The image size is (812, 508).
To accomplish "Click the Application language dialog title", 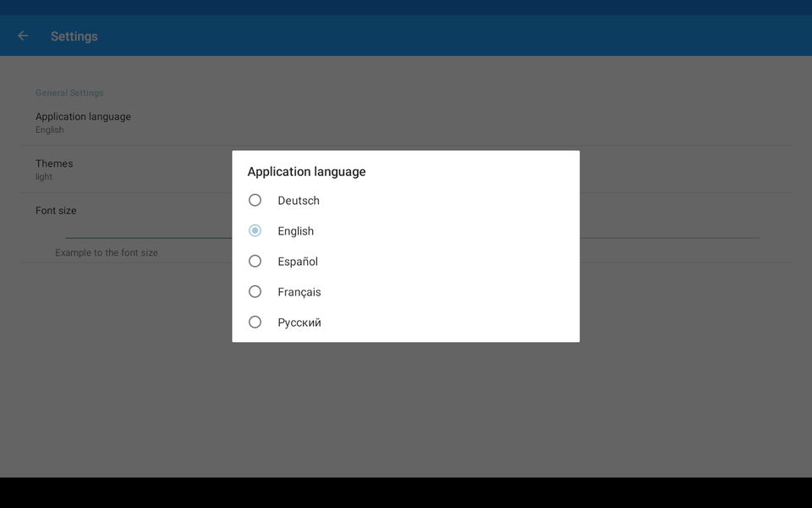I will point(306,172).
